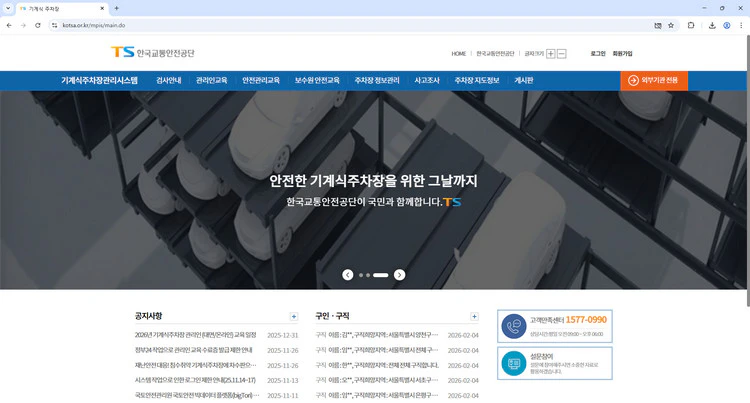Advance to next banner slide arrow
This screenshot has height=403, width=750.
[x=400, y=274]
